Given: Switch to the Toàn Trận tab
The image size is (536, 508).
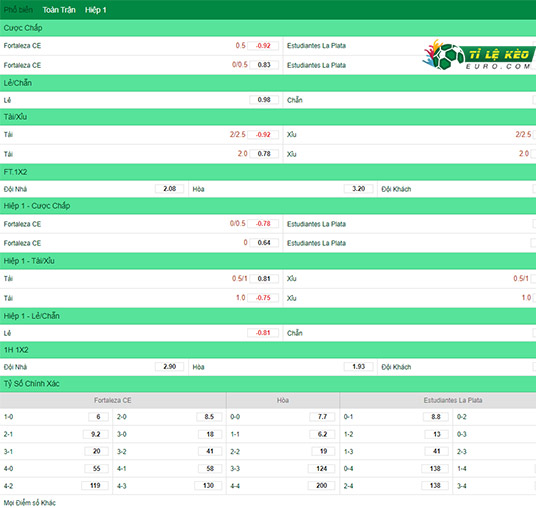Looking at the screenshot, I should pos(59,10).
